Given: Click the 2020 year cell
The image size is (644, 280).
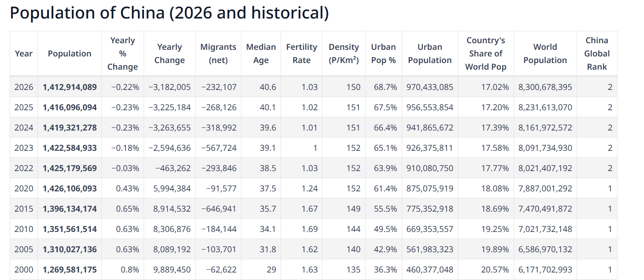Looking at the screenshot, I should [24, 188].
